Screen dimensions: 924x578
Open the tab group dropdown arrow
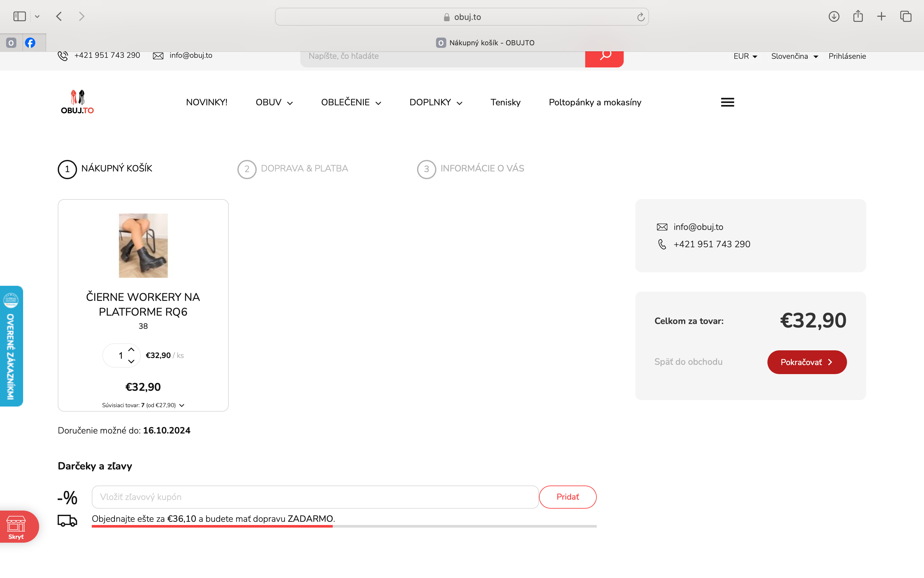[37, 16]
